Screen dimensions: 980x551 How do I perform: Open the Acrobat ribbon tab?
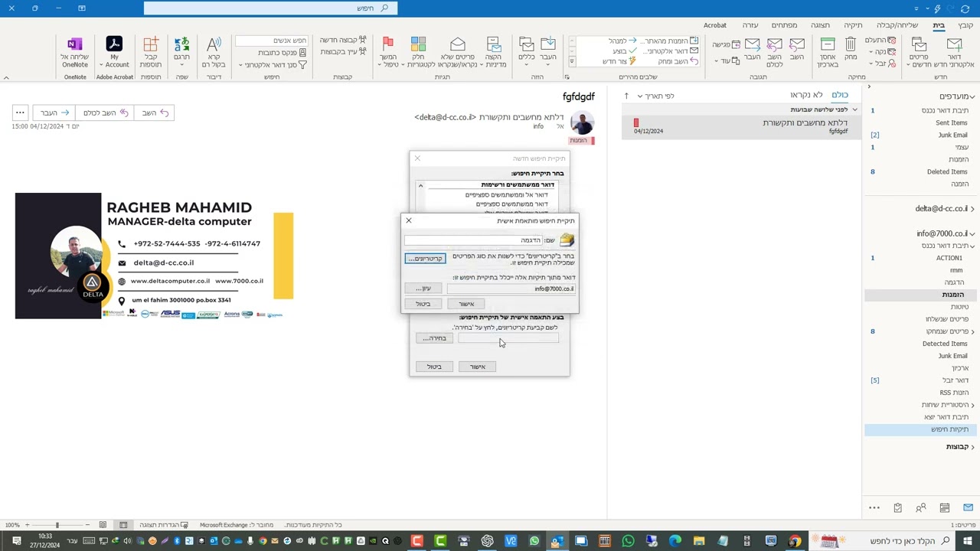tap(715, 25)
